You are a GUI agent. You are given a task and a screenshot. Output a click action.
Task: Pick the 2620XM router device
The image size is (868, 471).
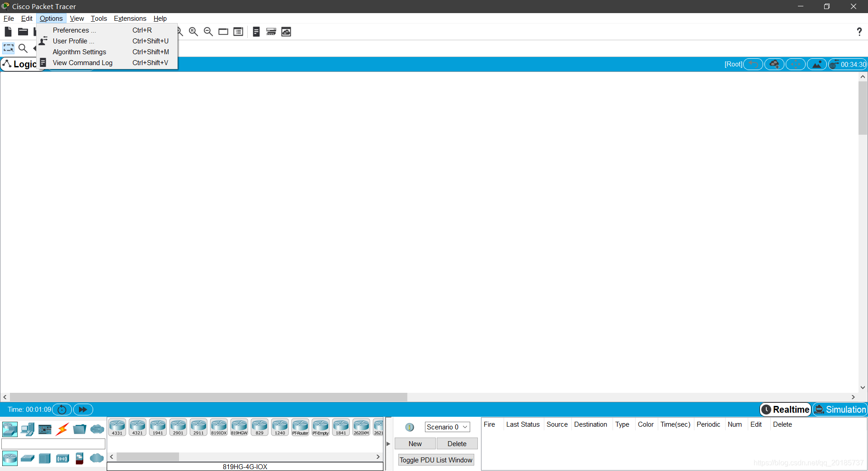(x=361, y=427)
